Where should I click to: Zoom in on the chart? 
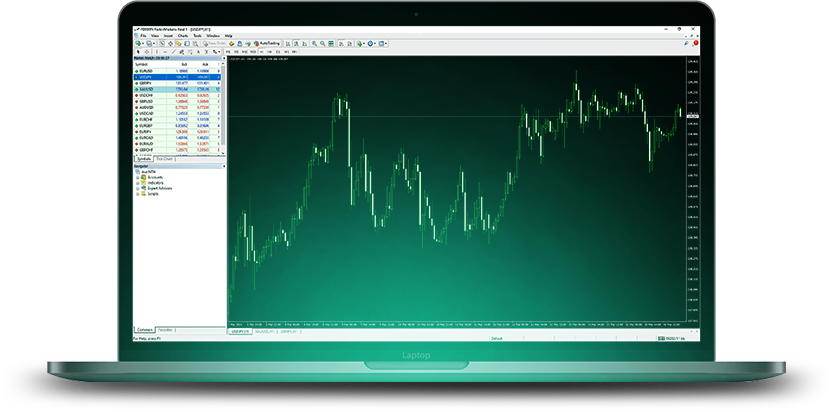[x=314, y=44]
